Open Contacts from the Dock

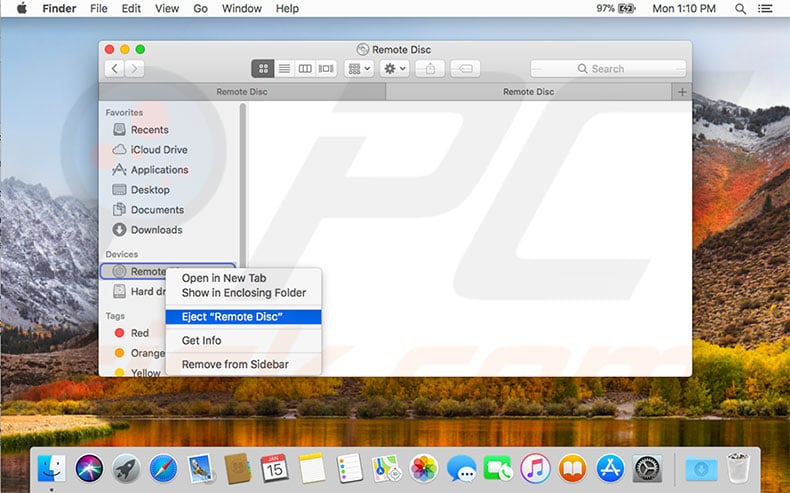(238, 468)
